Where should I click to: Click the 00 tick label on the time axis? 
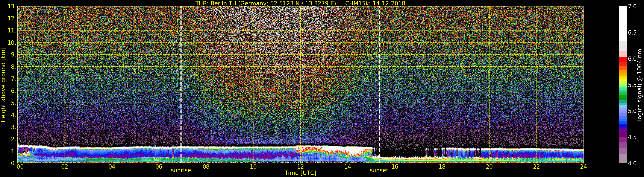[20, 166]
